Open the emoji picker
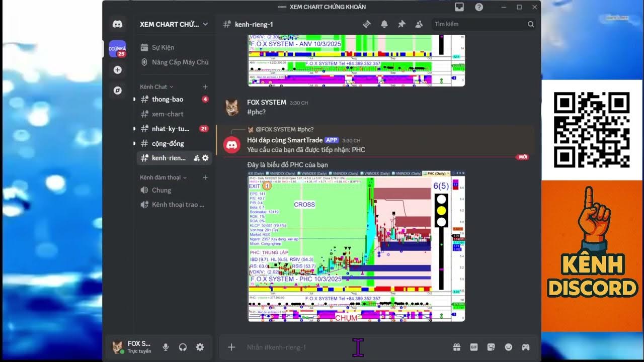The image size is (644, 362). [x=509, y=347]
